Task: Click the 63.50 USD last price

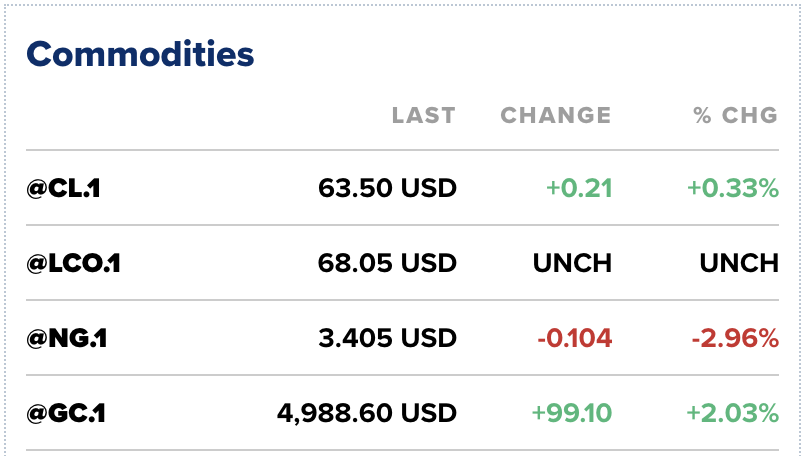Action: pos(387,188)
